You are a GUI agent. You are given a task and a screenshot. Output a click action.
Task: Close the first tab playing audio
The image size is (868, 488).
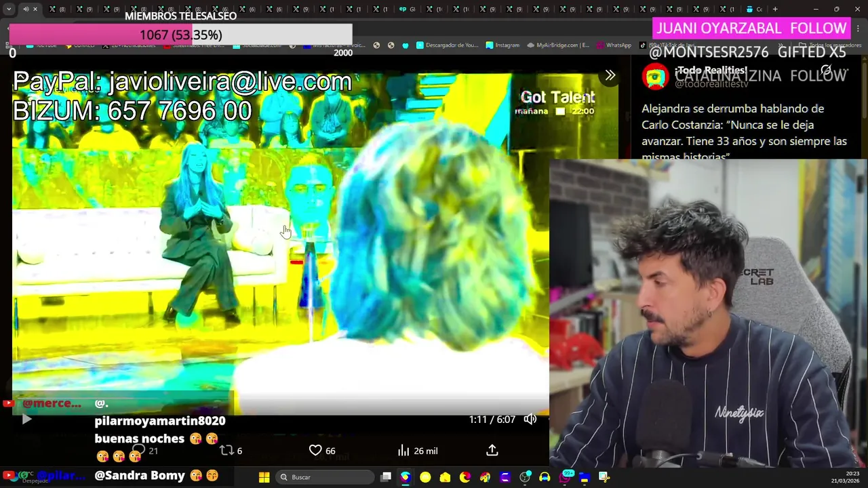35,9
